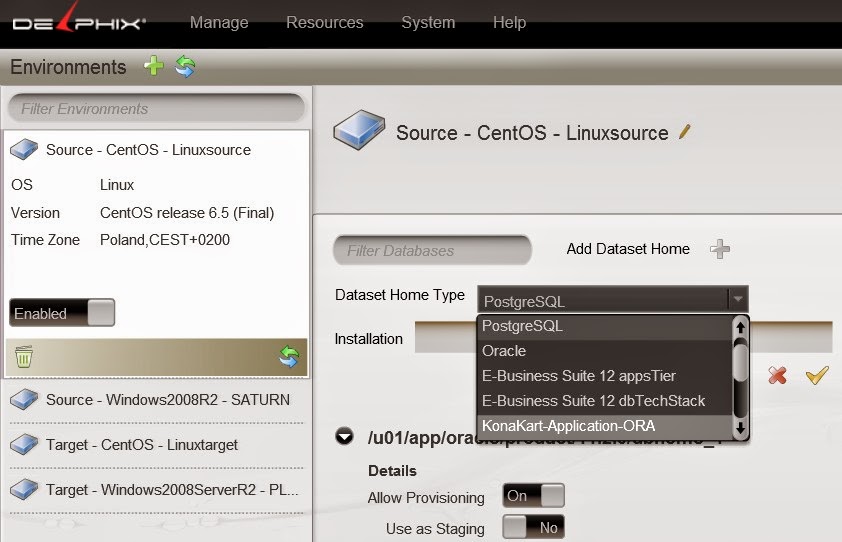The image size is (842, 542).
Task: Turn off Allow Provisioning switch
Action: click(x=533, y=495)
